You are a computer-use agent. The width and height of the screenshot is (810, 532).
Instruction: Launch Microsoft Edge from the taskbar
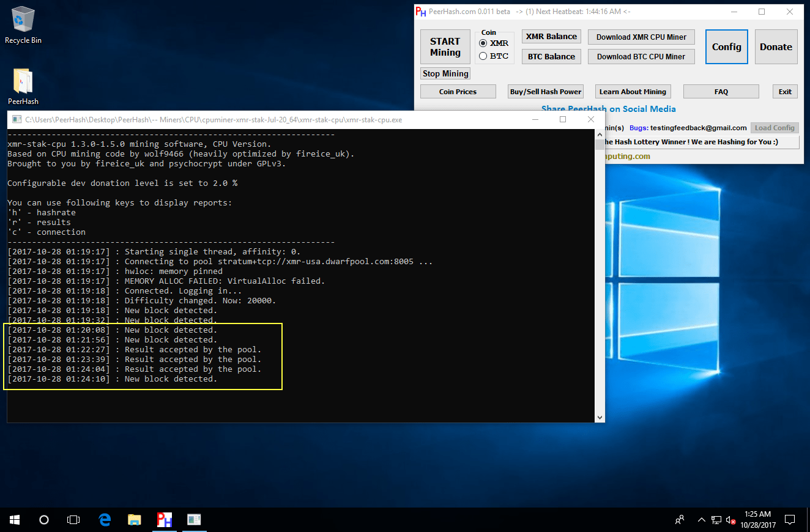point(105,520)
